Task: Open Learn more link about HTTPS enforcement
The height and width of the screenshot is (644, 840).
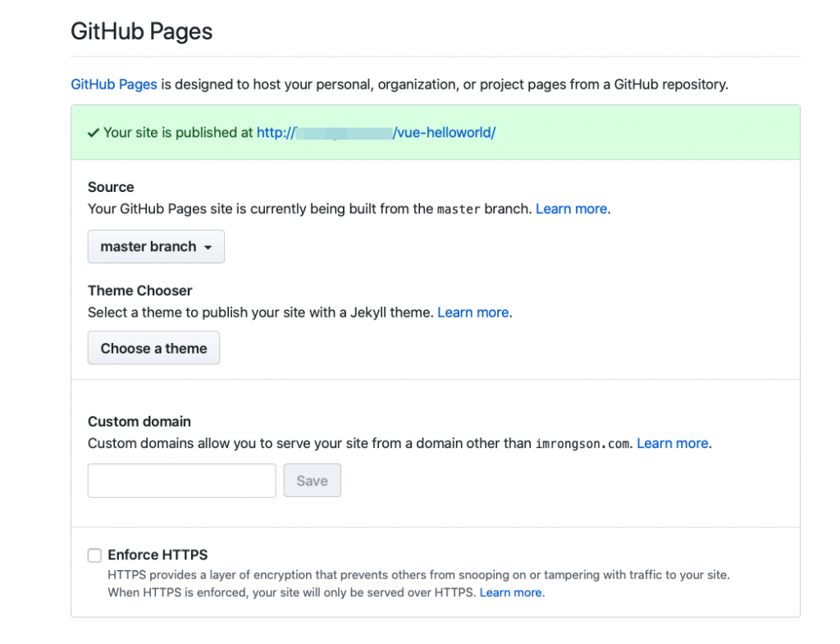Action: click(510, 592)
